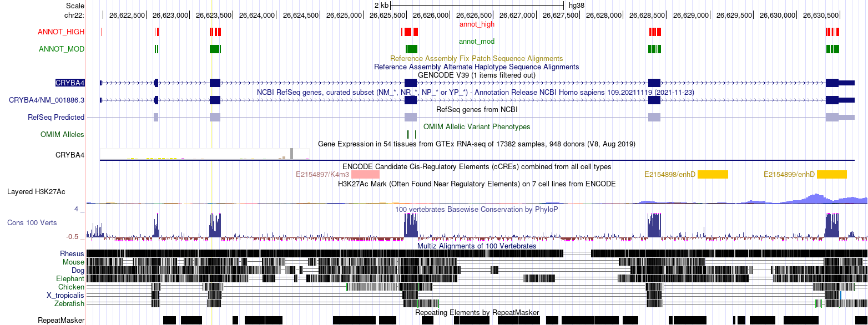The height and width of the screenshot is (325, 868).
Task: Click the tall gray GTEx expression bar
Action: pyautogui.click(x=291, y=153)
